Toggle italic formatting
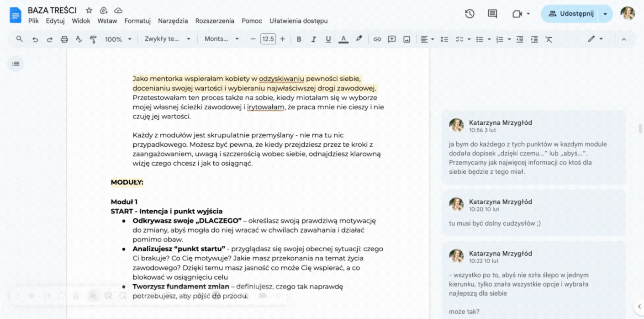The height and width of the screenshot is (319, 644). [313, 39]
